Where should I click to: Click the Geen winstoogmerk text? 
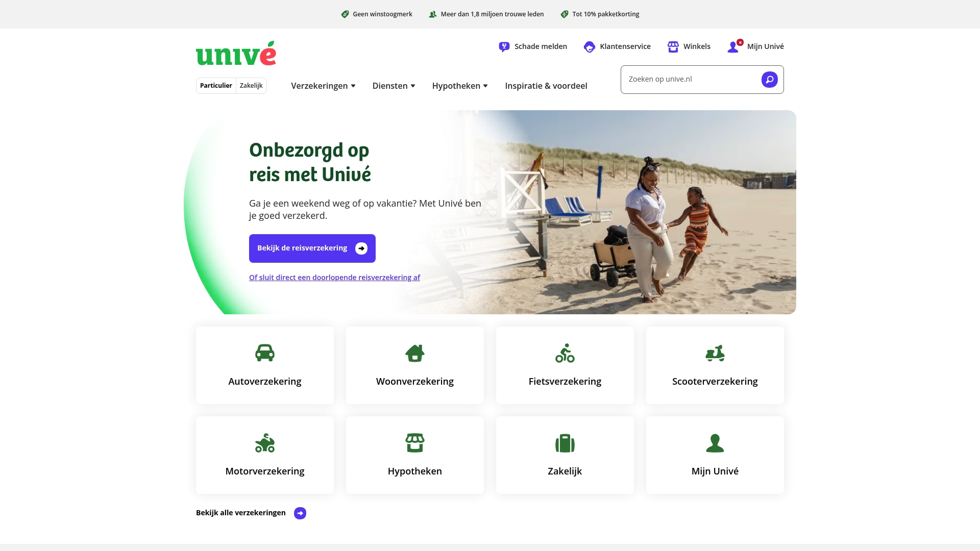(382, 14)
